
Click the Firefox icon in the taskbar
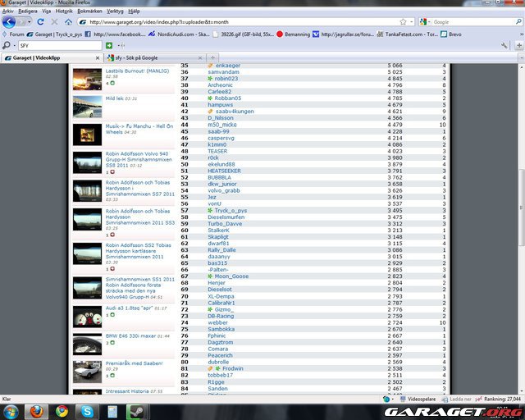[36, 411]
